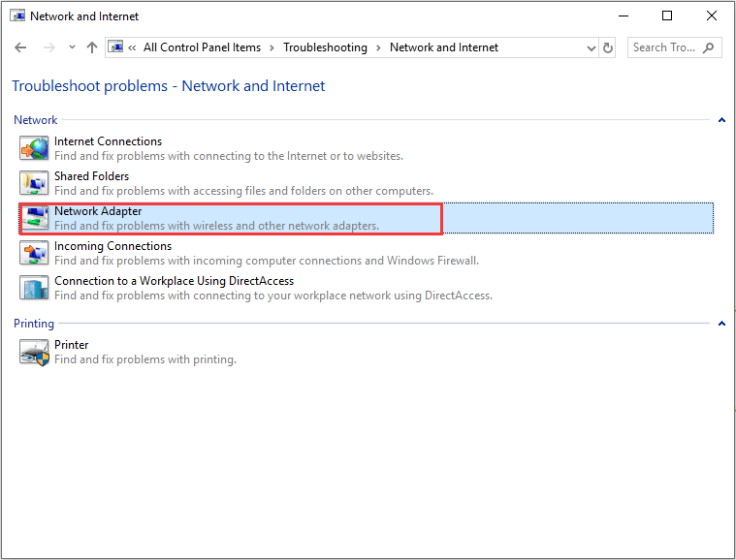Navigate to All Control Panel Items breadcrumb
Viewport: 736px width, 560px height.
[202, 47]
